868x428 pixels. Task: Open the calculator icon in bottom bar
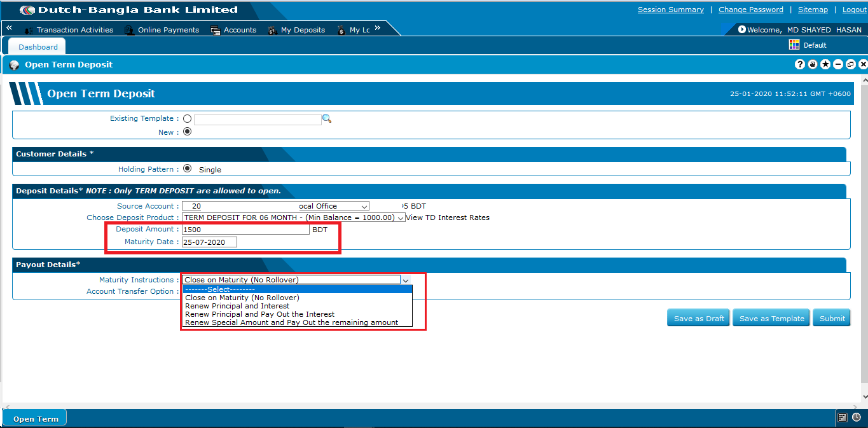coord(843,417)
